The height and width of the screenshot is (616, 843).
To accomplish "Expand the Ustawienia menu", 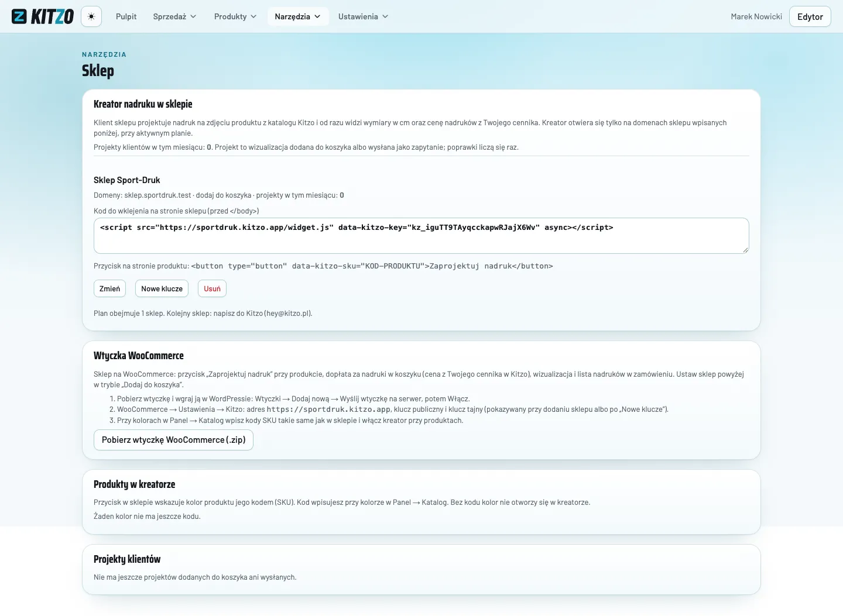I will click(363, 16).
